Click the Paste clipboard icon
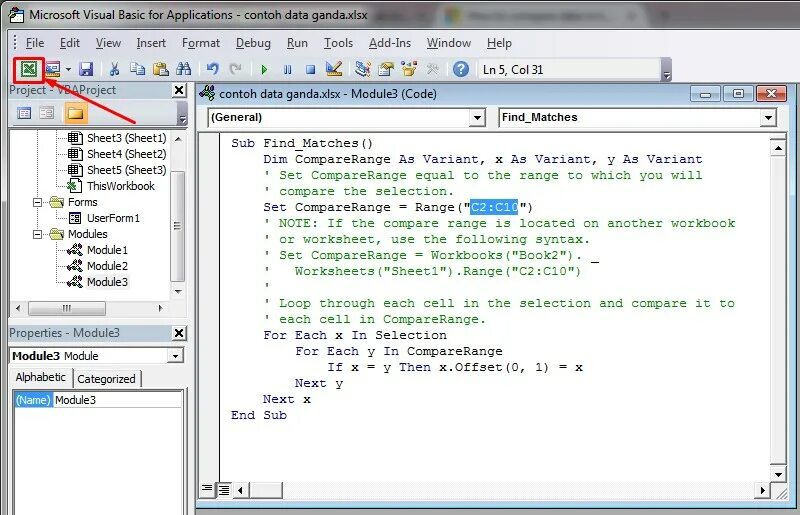The width and height of the screenshot is (800, 515). 161,69
